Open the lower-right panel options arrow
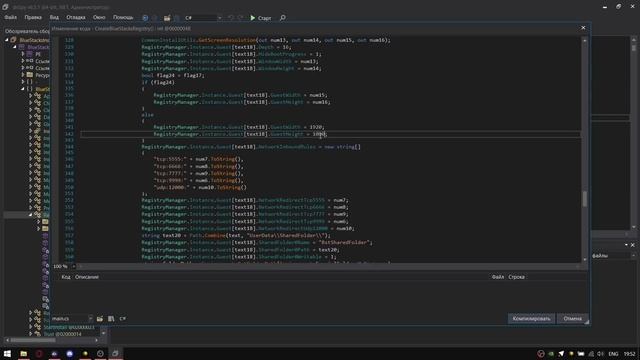 click(x=626, y=245)
